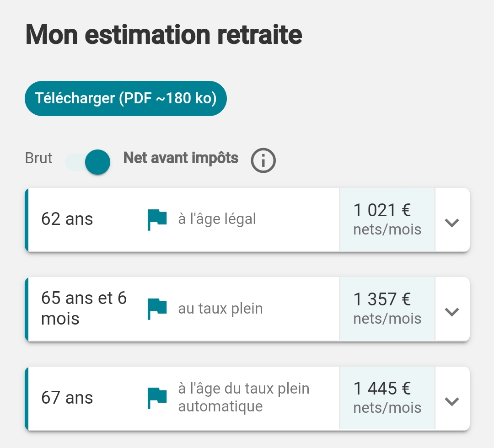Image resolution: width=494 pixels, height=448 pixels.
Task: Click the au taux plein text
Action: [x=220, y=309]
